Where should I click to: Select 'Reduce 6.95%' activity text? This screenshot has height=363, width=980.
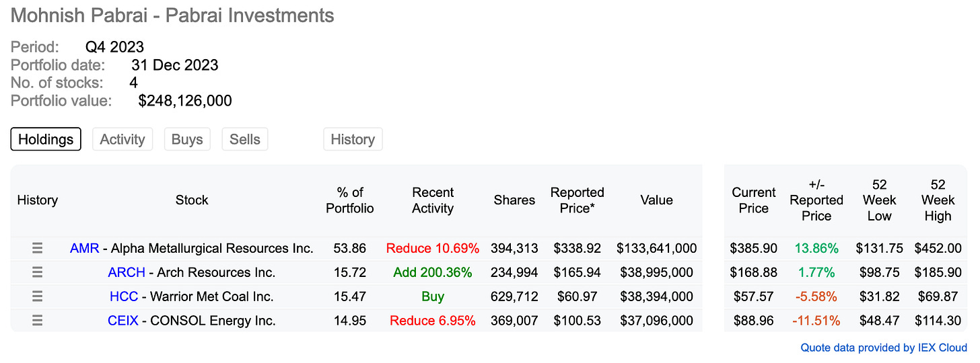433,321
